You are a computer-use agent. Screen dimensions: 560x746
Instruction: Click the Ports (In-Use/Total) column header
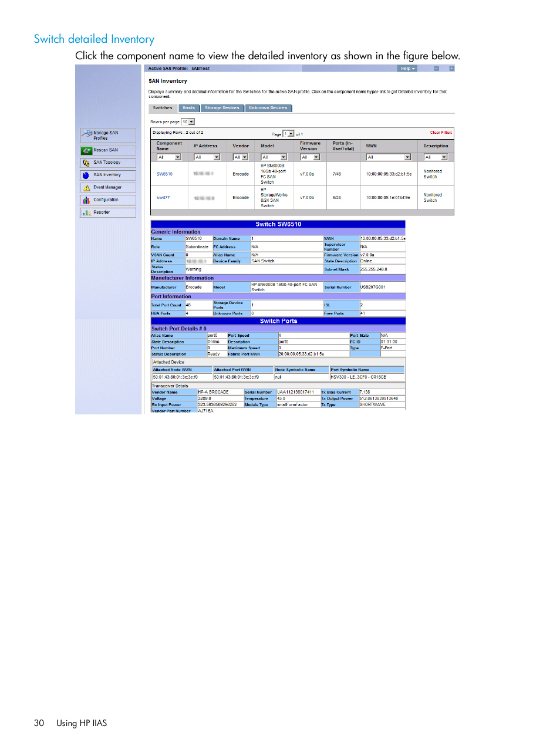[x=343, y=146]
